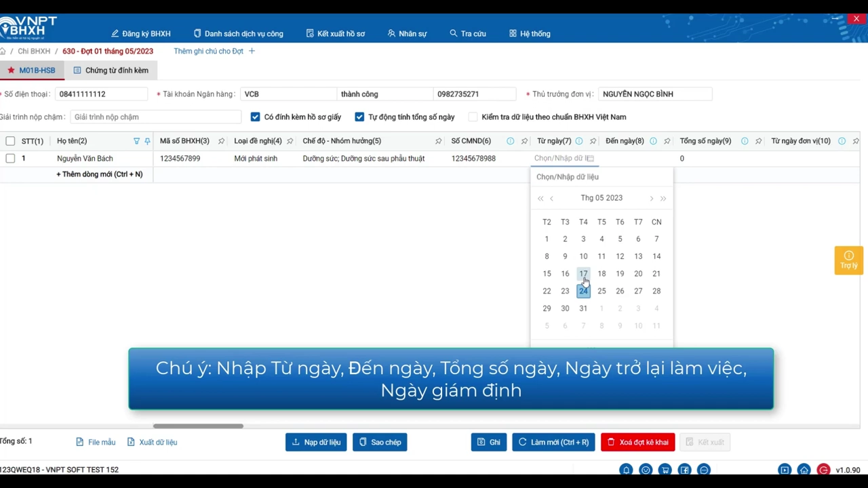Click the notification bell icon in status bar
The width and height of the screenshot is (868, 488).
pyautogui.click(x=626, y=470)
